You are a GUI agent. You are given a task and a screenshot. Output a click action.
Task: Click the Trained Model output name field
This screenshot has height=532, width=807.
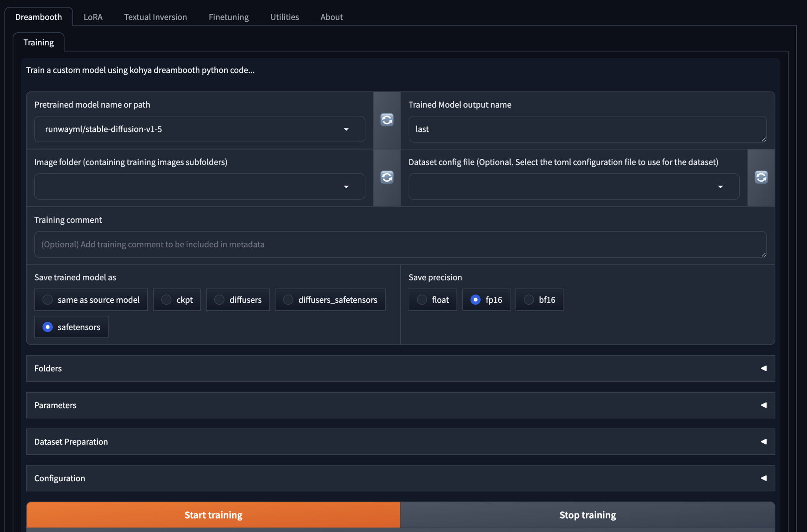587,129
